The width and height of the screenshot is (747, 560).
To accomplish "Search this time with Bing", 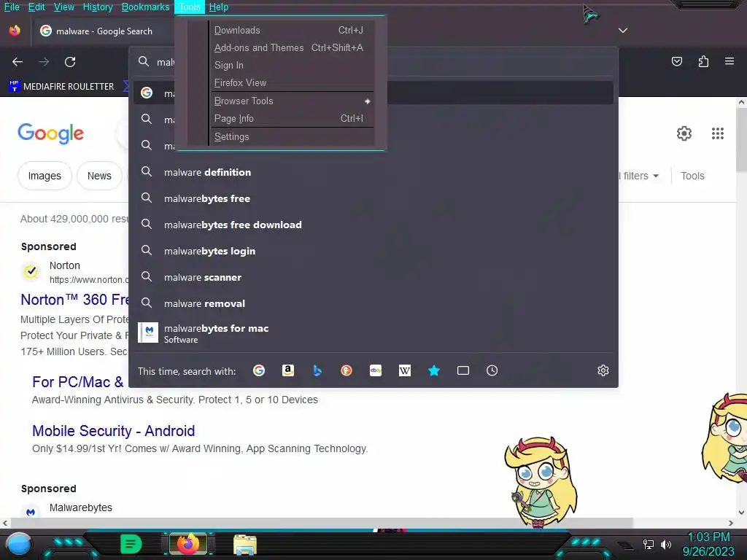I will [x=317, y=370].
